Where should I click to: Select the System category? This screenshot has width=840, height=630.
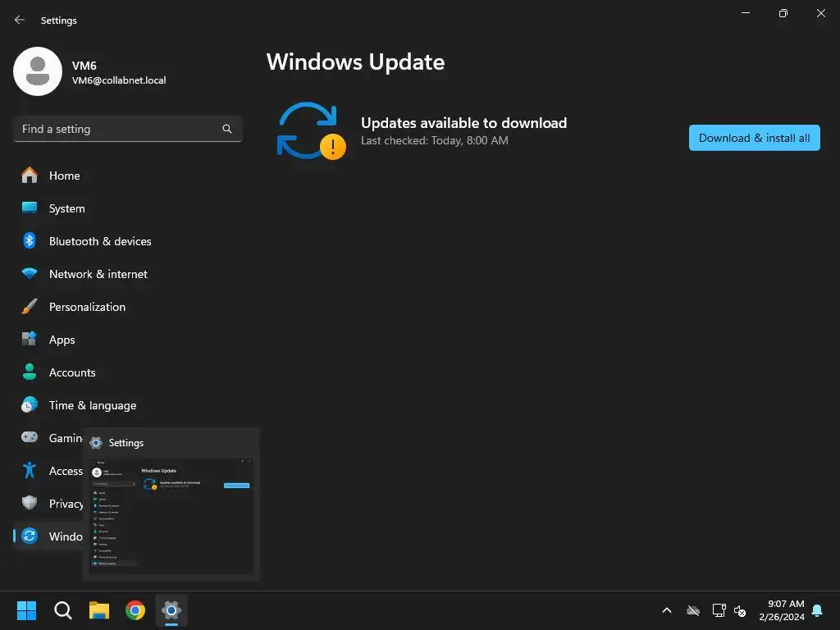click(127, 208)
